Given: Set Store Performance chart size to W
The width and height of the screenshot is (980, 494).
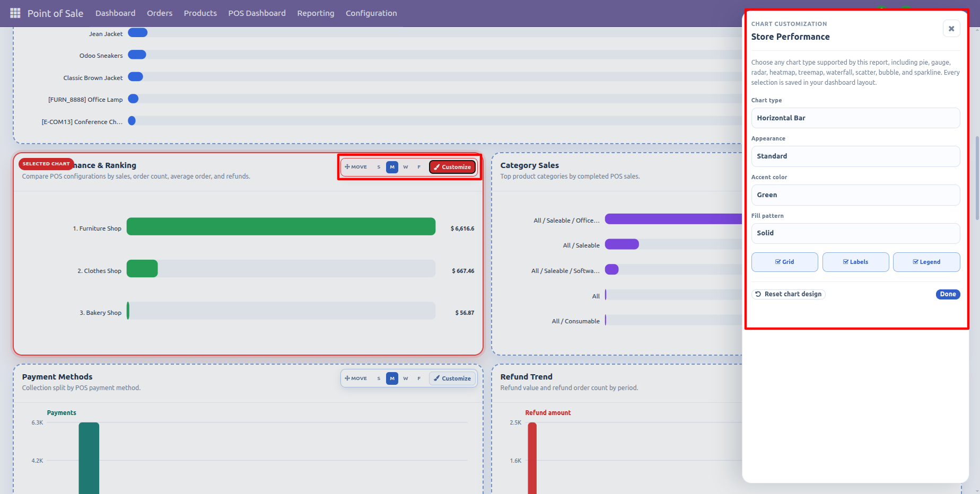Looking at the screenshot, I should click(406, 167).
